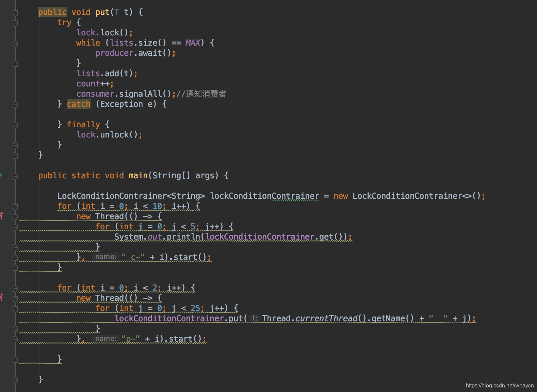Click the 'name:' hint before "p-"

click(x=106, y=339)
